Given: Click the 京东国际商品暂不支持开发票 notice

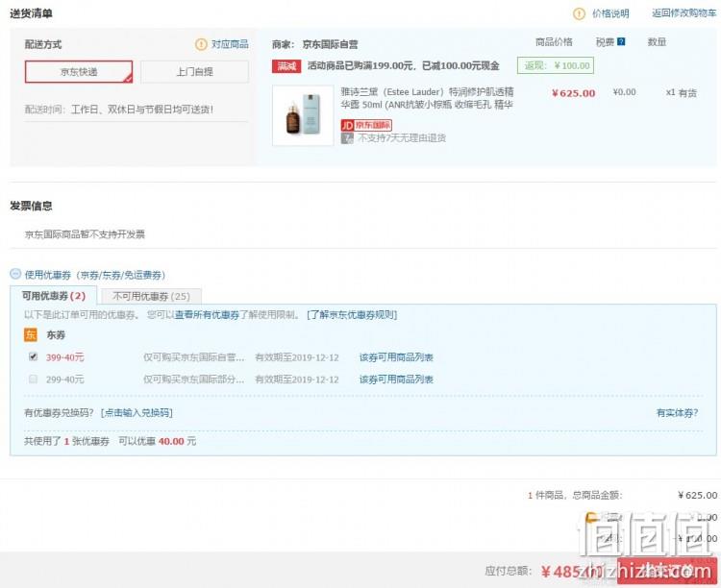Looking at the screenshot, I should [x=85, y=234].
